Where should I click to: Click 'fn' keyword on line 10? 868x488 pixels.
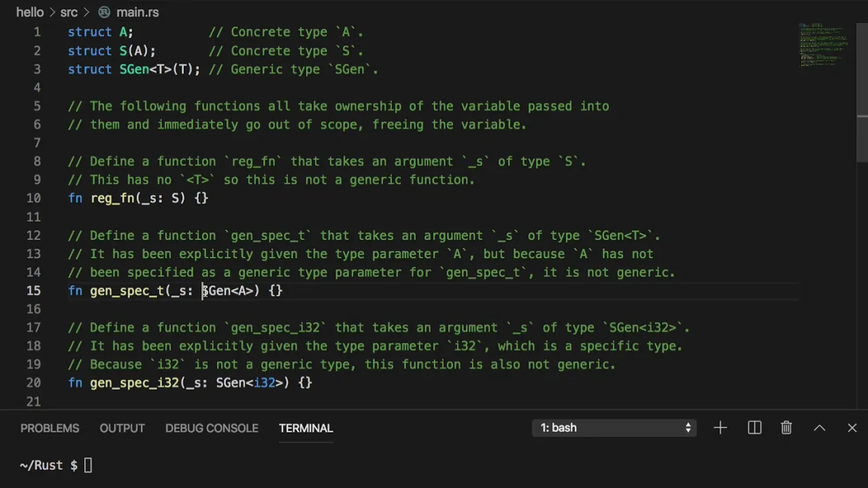point(75,199)
